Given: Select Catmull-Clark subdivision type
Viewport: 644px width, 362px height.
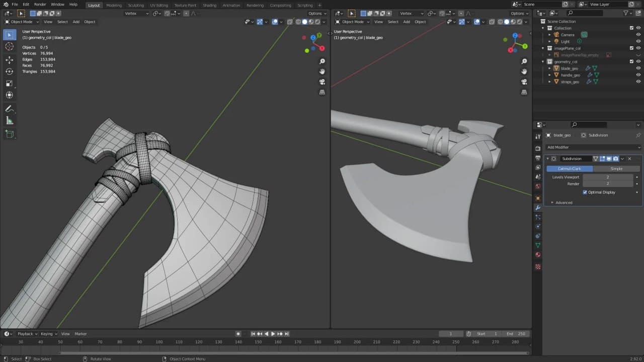Looking at the screenshot, I should click(x=570, y=169).
